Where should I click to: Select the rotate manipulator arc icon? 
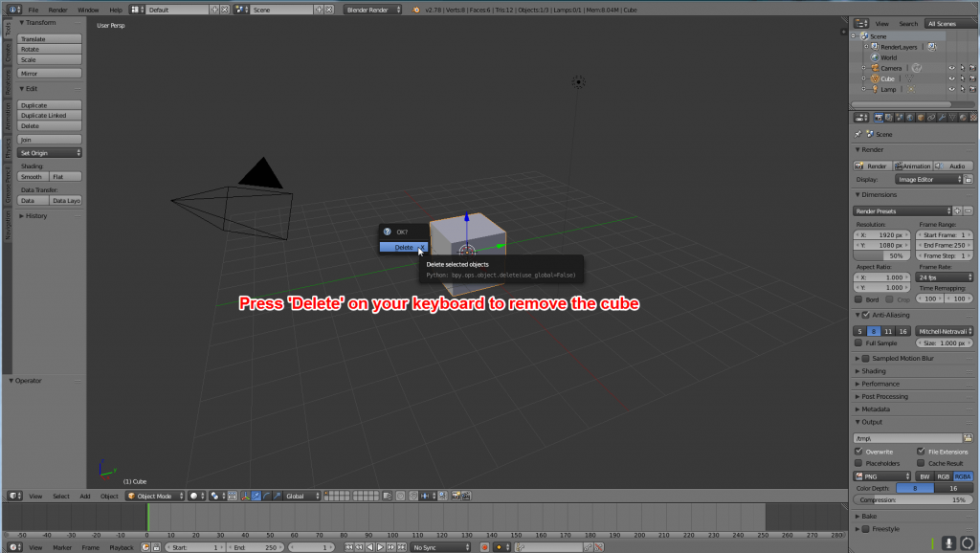pyautogui.click(x=266, y=497)
